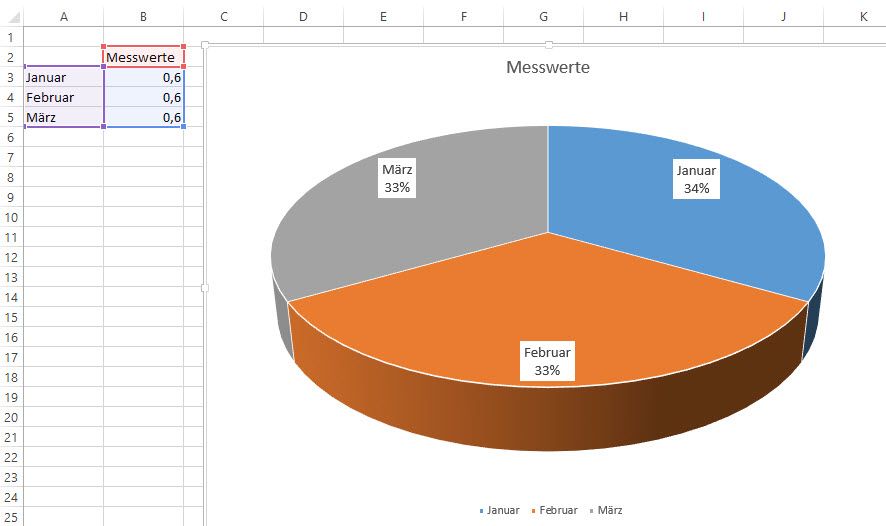This screenshot has width=886, height=526.
Task: Select empty cell B10
Action: coord(144,217)
